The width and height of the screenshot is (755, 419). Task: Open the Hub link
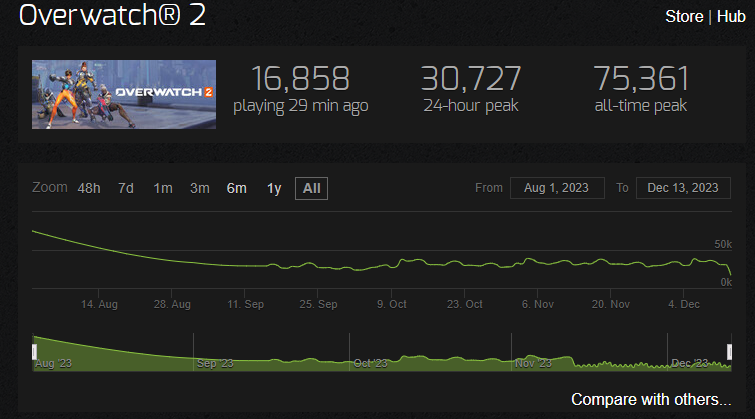click(x=731, y=16)
